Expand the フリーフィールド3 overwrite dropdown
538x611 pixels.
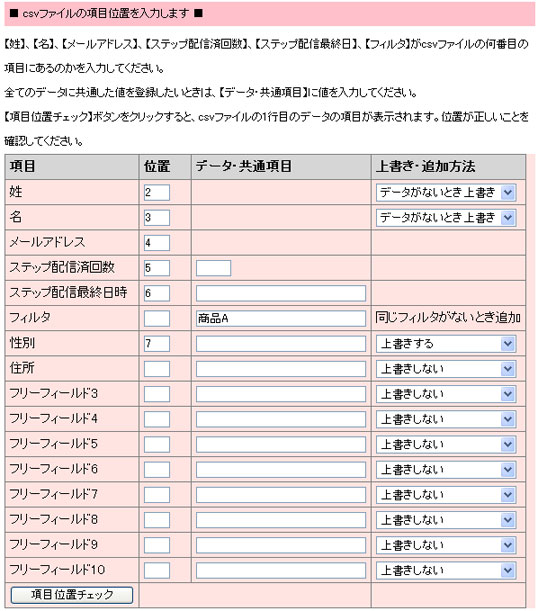pyautogui.click(x=446, y=394)
